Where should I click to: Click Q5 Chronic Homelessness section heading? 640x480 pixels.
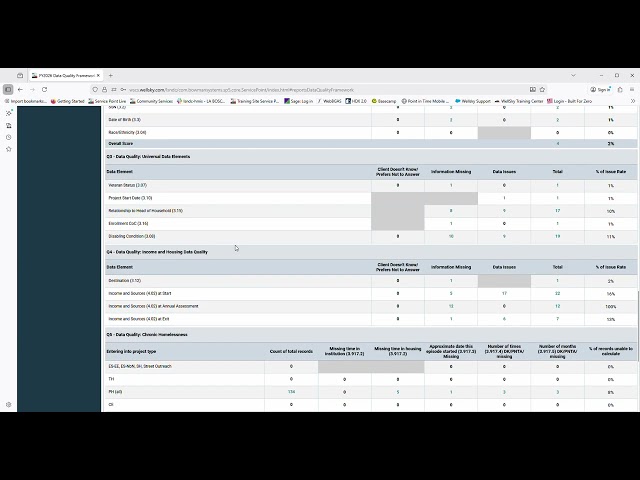click(x=147, y=334)
